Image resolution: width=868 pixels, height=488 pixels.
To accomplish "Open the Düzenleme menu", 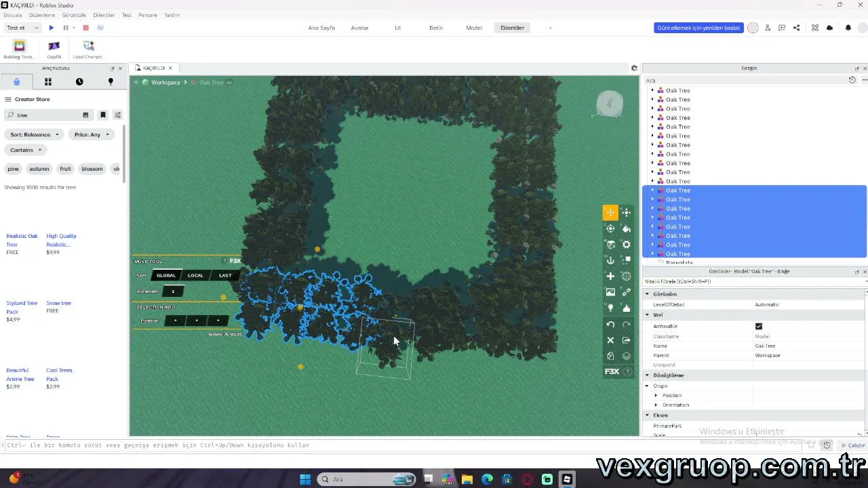I will tap(41, 15).
